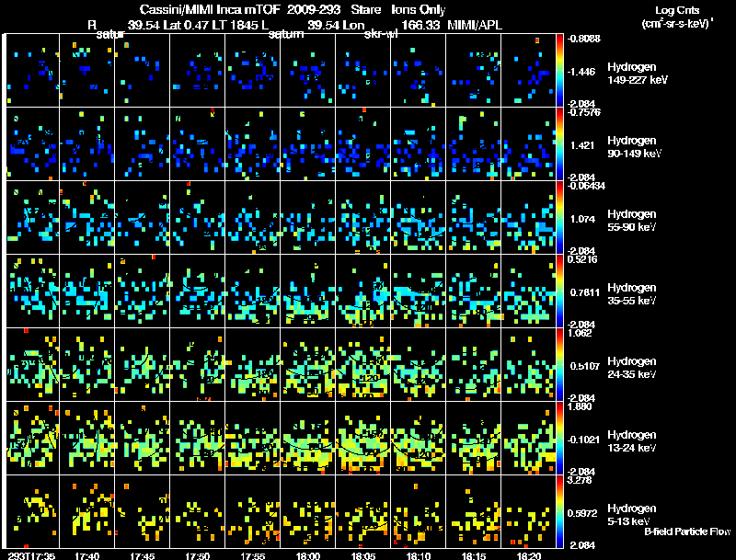Click the 293T17:35 start time label
The height and width of the screenshot is (560, 736).
tap(31, 555)
